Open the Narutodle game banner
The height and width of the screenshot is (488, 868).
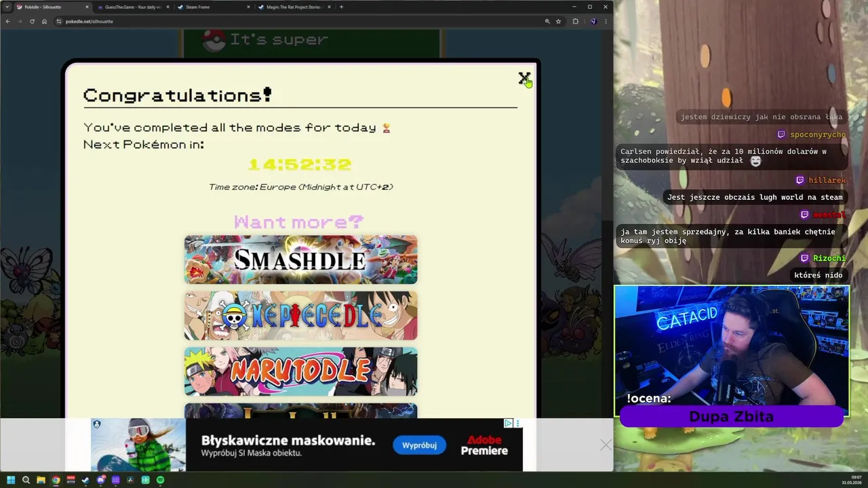pyautogui.click(x=300, y=371)
